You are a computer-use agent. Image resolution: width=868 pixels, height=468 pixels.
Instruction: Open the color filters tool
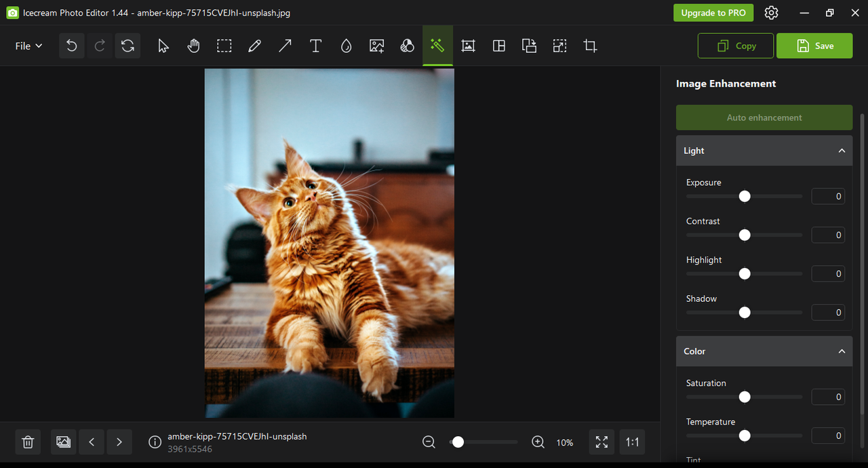point(407,45)
